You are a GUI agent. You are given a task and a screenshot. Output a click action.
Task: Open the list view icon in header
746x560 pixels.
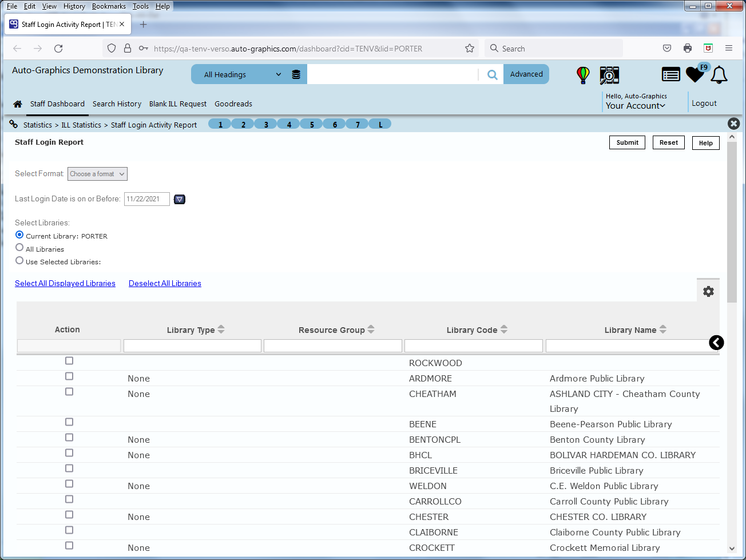point(670,74)
